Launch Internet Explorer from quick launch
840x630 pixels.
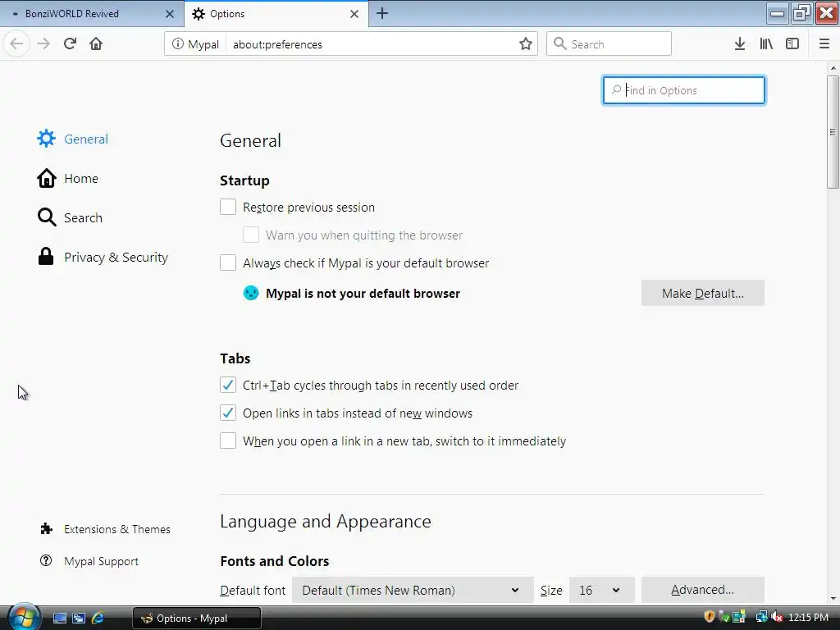pyautogui.click(x=98, y=618)
